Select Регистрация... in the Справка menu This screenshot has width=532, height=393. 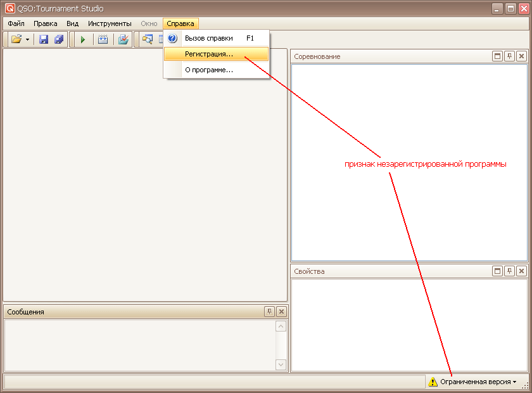coord(208,54)
